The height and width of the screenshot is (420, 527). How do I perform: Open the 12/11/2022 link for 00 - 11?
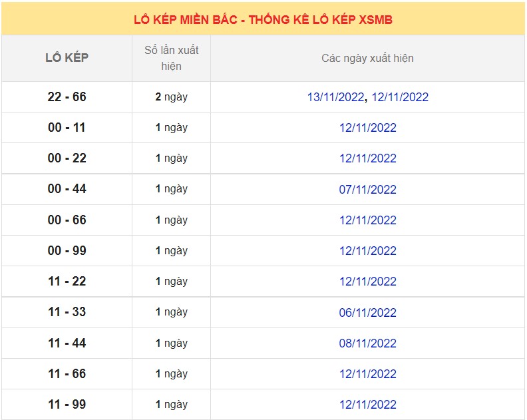pos(368,128)
